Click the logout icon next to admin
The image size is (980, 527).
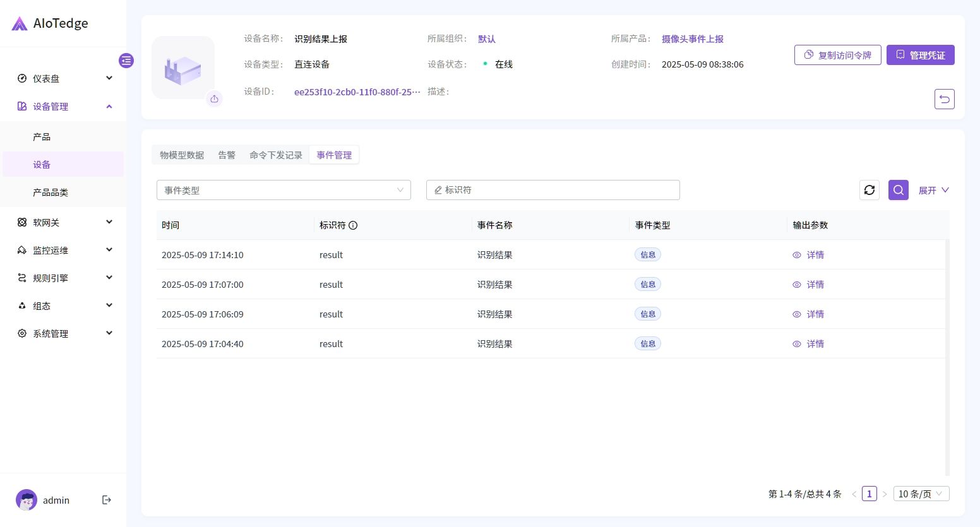tap(107, 500)
